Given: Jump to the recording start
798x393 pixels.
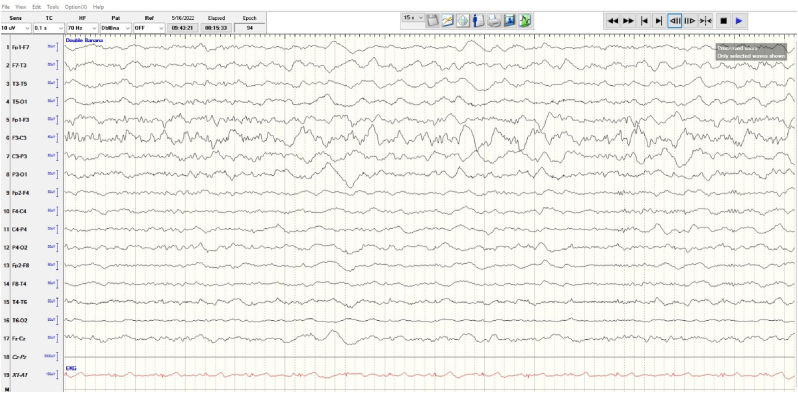Looking at the screenshot, I should [x=644, y=21].
